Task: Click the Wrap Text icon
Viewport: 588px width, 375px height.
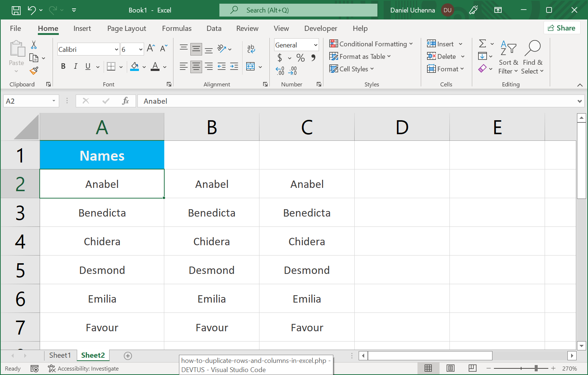Action: click(x=251, y=49)
